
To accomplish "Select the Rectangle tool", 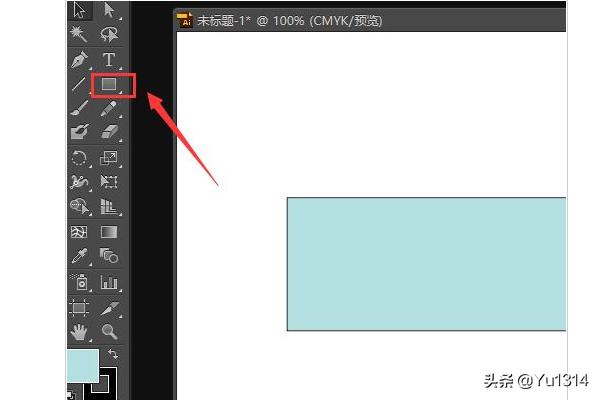I will (109, 85).
